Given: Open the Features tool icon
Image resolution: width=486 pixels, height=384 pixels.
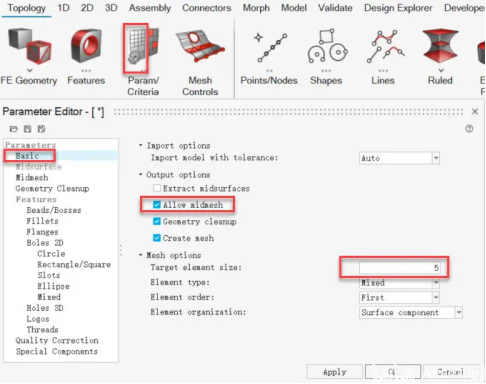Looking at the screenshot, I should [x=86, y=46].
